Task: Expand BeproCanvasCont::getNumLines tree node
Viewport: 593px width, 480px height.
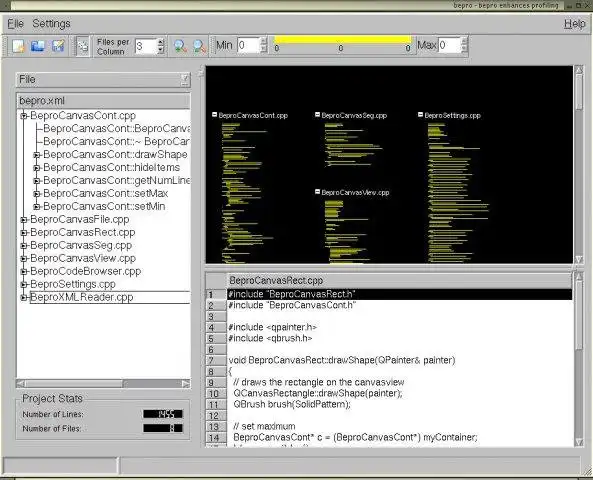Action: click(37, 181)
